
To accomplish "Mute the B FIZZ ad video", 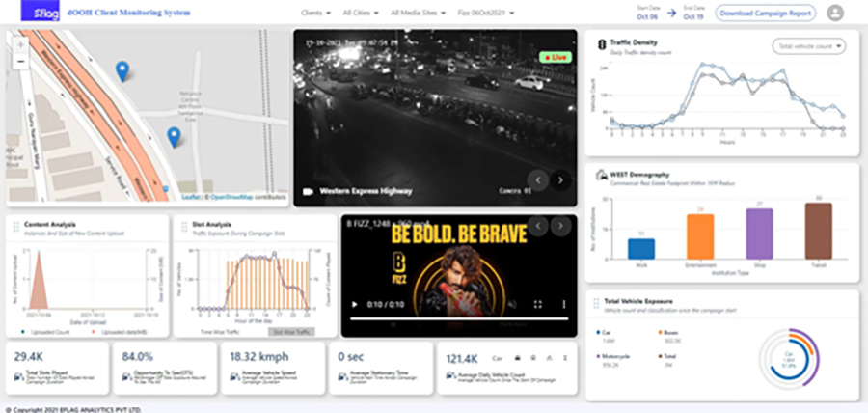I will tap(512, 305).
